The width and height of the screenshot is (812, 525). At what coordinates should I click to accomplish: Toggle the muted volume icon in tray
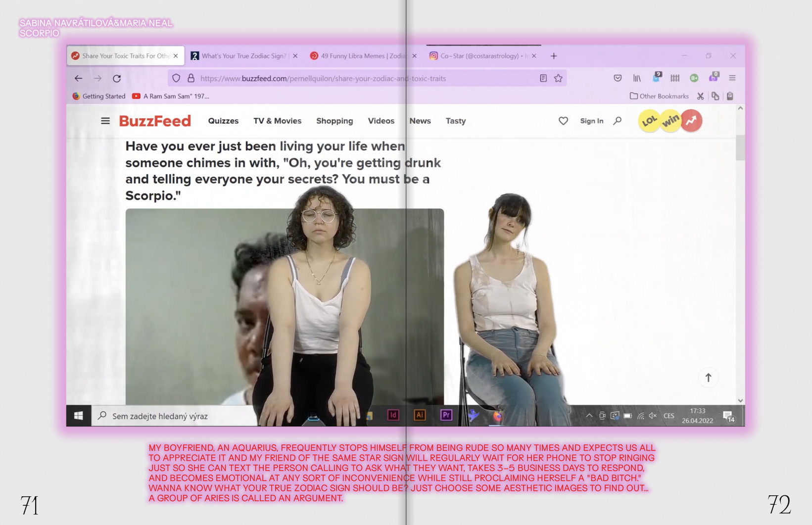point(653,416)
